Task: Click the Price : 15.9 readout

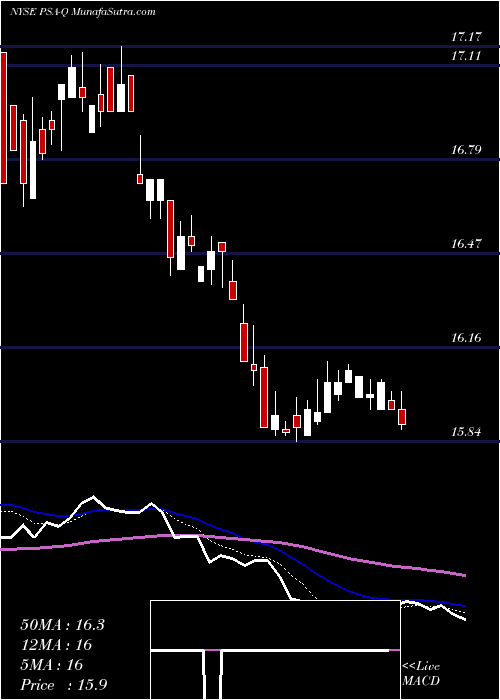Action: click(x=64, y=685)
